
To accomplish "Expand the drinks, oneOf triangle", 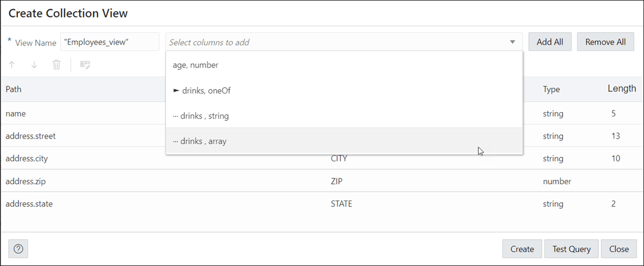I will [176, 91].
